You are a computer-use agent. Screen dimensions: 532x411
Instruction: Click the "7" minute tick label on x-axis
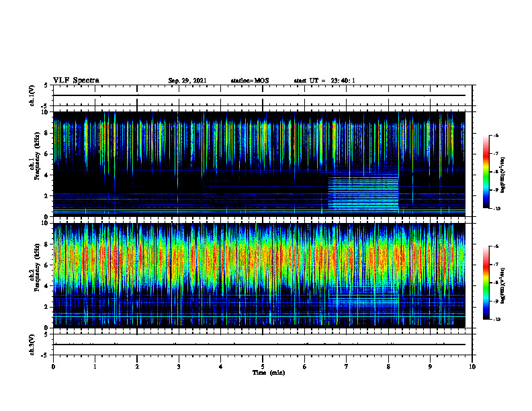pos(347,367)
